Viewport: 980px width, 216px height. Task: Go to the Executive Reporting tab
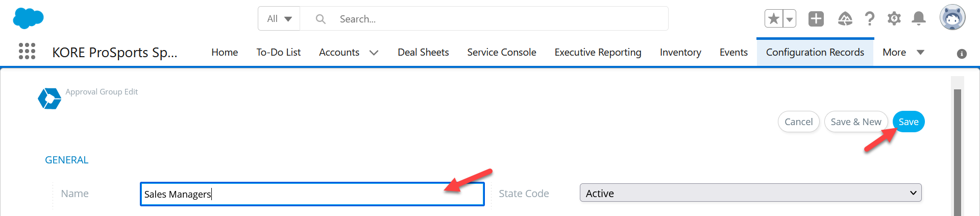pyautogui.click(x=598, y=52)
